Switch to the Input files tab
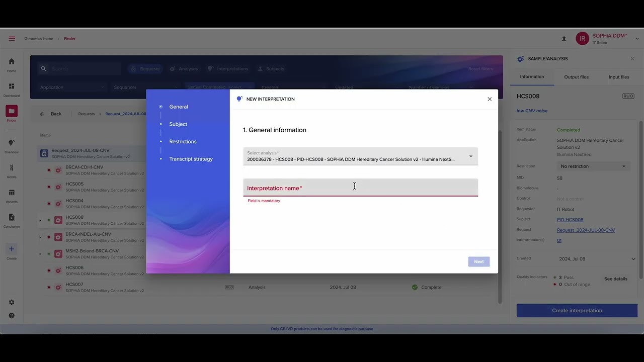Image resolution: width=644 pixels, height=362 pixels. click(x=618, y=77)
